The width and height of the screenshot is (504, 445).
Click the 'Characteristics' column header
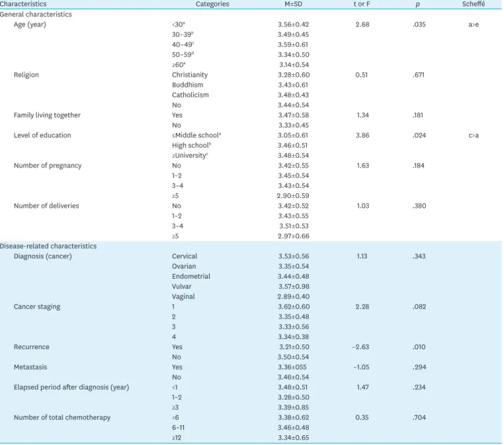click(x=23, y=4)
